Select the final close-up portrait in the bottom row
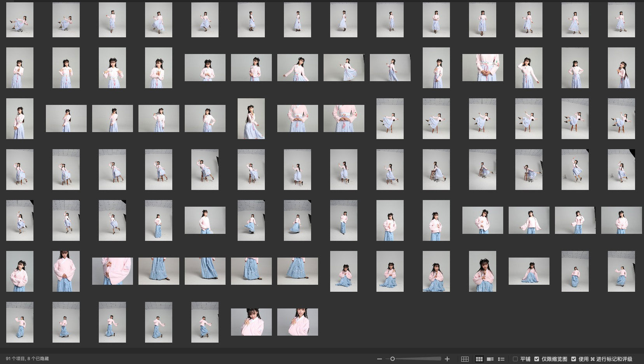 point(297,322)
